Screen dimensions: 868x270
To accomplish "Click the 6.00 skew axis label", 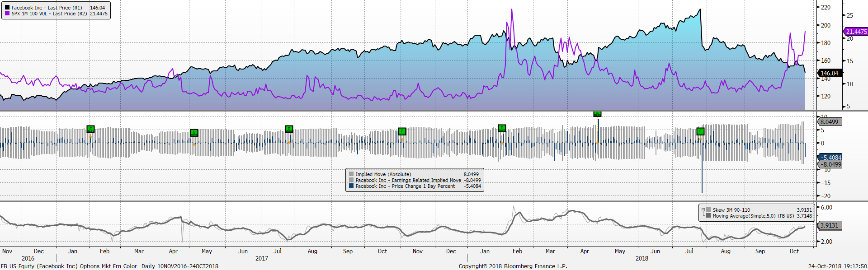I will [826, 207].
